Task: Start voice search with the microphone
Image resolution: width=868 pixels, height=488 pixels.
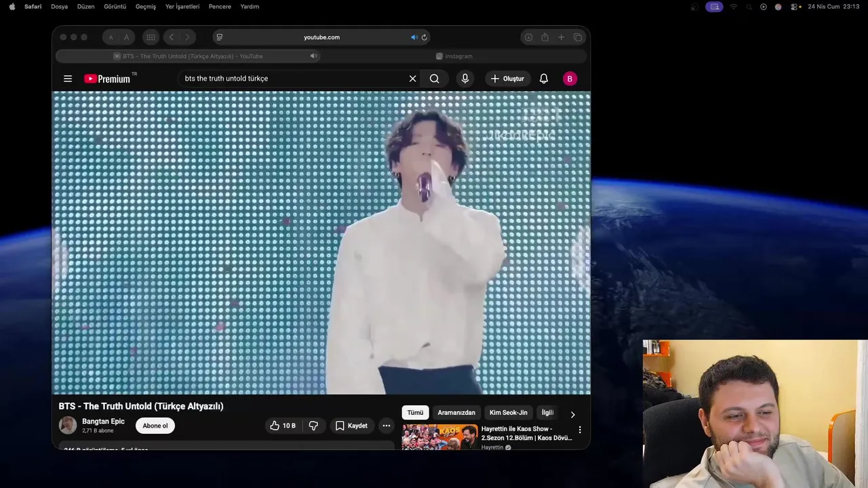Action: click(x=465, y=79)
